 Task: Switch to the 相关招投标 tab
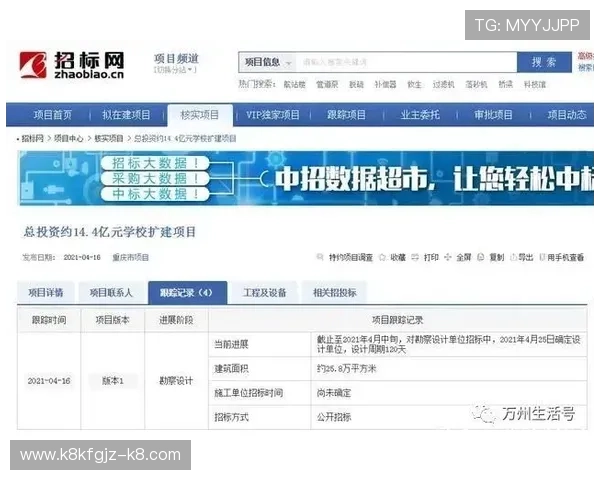click(335, 293)
